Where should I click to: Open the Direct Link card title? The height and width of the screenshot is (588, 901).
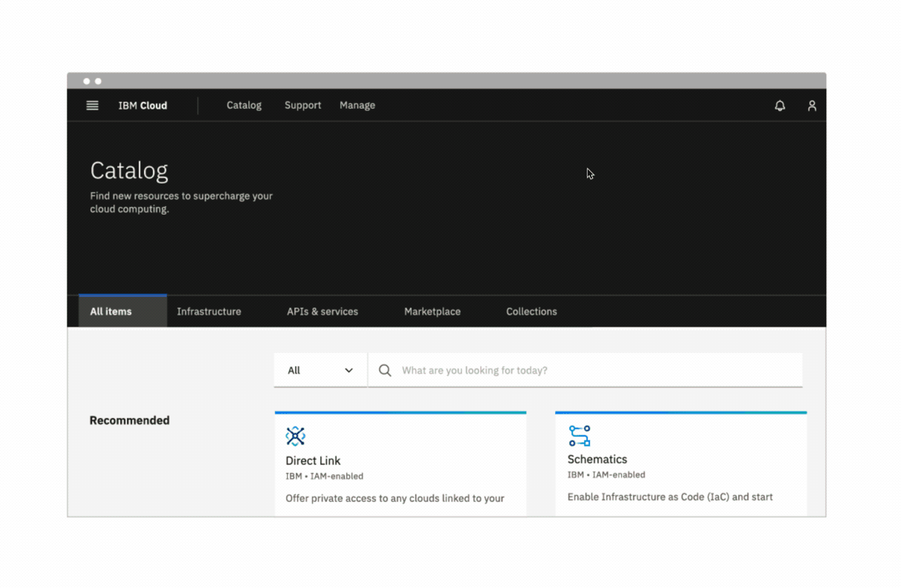point(313,461)
